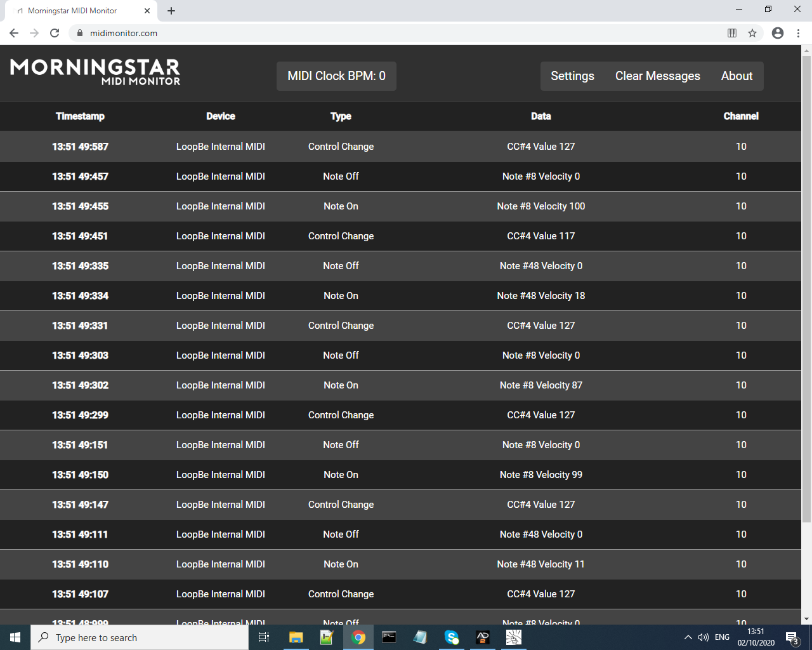Open File Explorer from the taskbar
The image size is (812, 650).
click(296, 637)
